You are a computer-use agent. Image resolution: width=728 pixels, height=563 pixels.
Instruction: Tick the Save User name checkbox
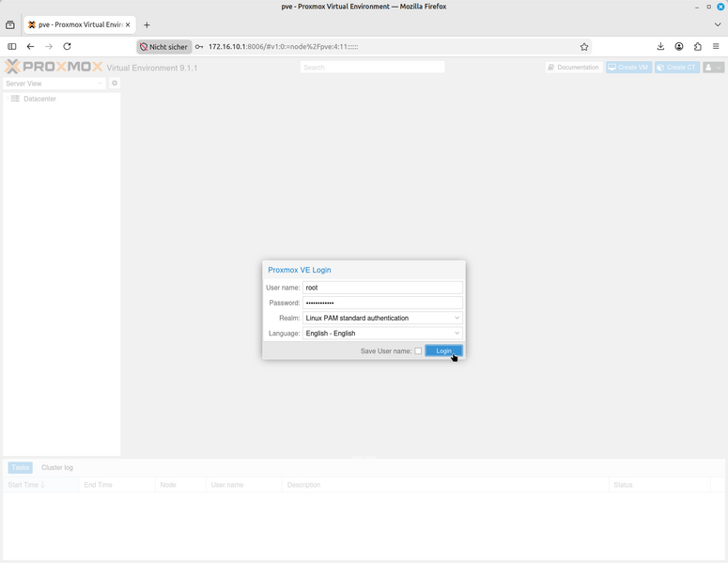418,351
